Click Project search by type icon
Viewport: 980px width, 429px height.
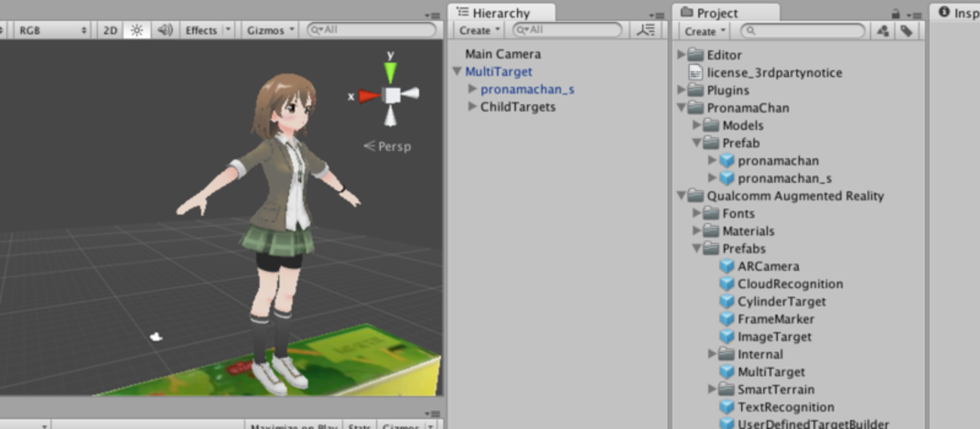coord(883,31)
